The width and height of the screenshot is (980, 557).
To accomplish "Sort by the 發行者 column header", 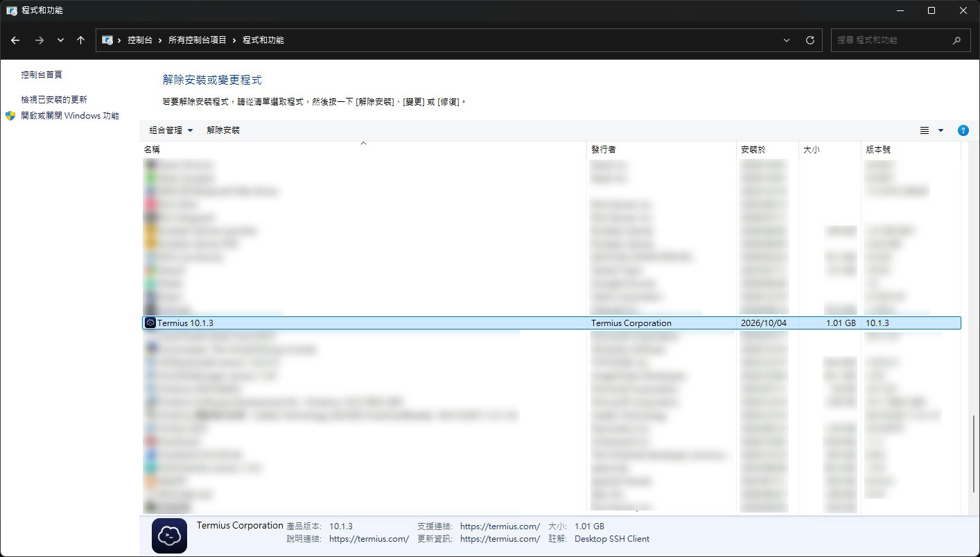I will point(661,150).
